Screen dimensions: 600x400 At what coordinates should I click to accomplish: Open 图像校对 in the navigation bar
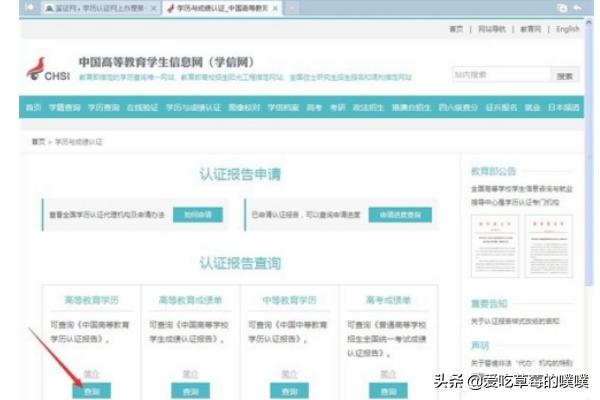(244, 108)
